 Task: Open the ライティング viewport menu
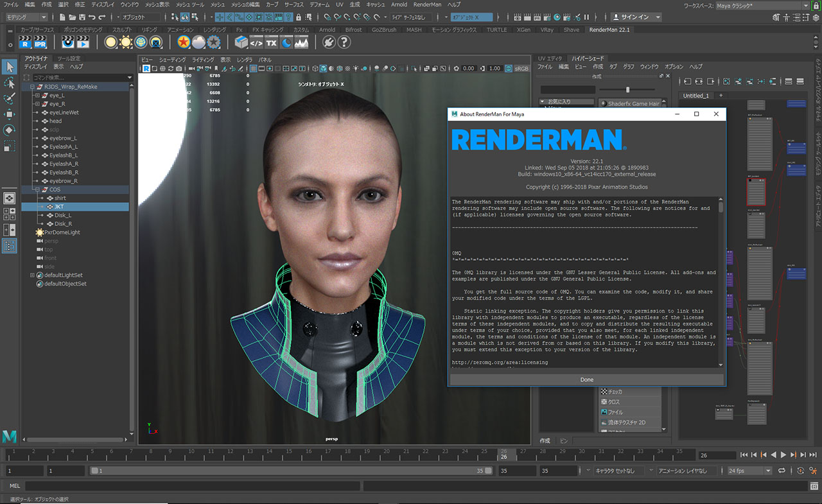point(203,60)
